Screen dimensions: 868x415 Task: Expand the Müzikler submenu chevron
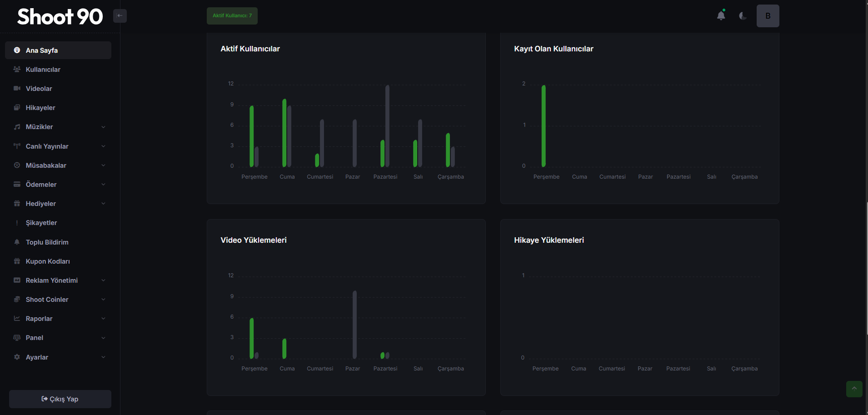[x=103, y=127]
